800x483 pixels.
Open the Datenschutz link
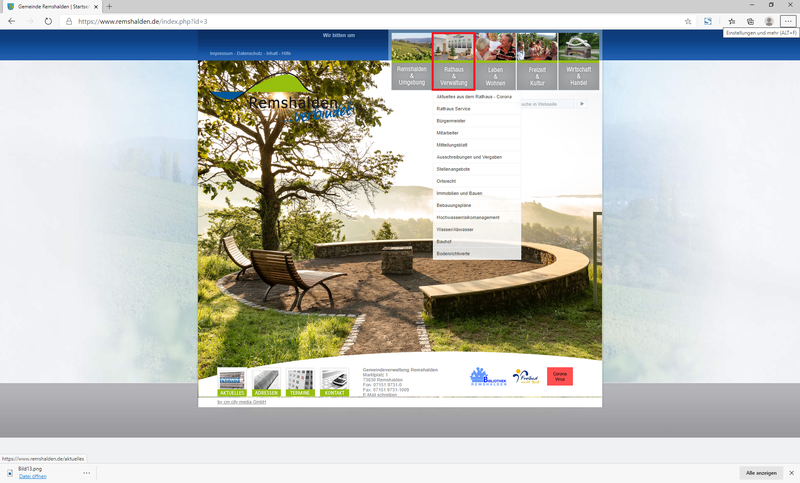(x=249, y=53)
